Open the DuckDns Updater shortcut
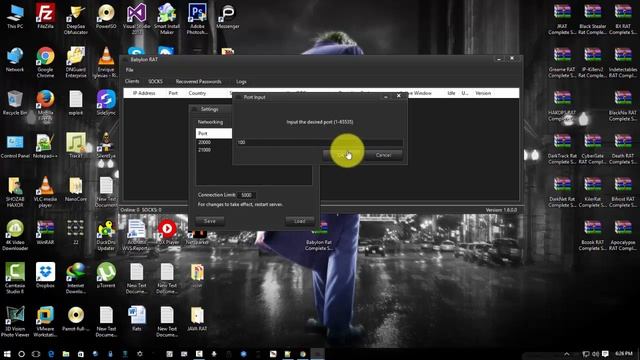640x360 pixels. coord(106,235)
